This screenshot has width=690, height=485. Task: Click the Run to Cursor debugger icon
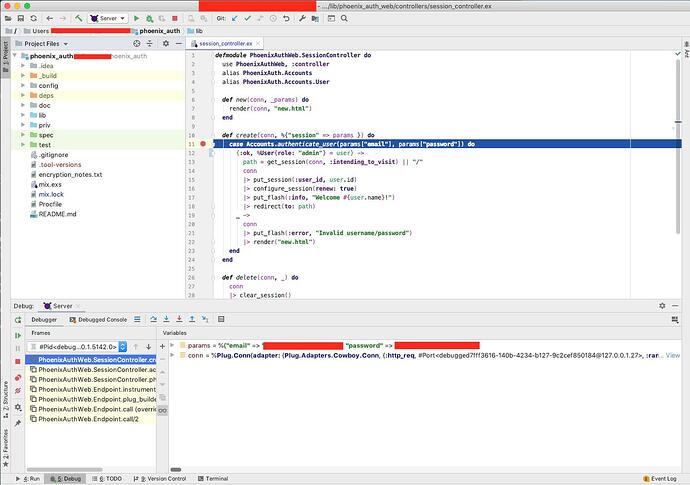pyautogui.click(x=205, y=319)
